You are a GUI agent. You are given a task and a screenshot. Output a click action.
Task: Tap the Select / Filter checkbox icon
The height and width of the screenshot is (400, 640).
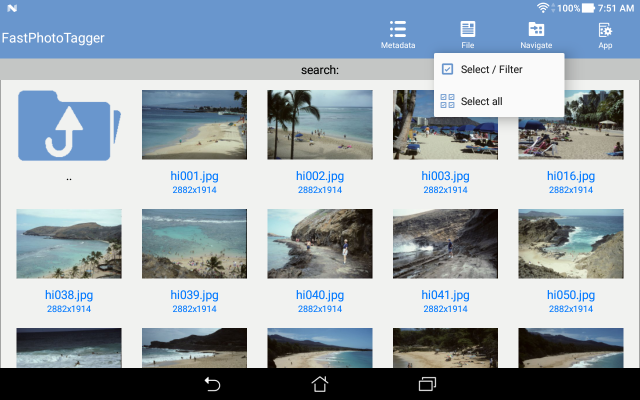[x=447, y=70]
